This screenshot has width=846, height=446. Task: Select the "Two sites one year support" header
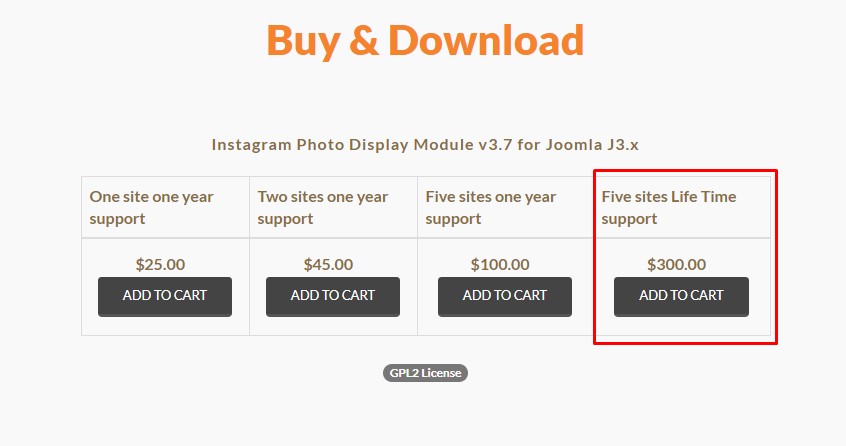click(x=323, y=208)
